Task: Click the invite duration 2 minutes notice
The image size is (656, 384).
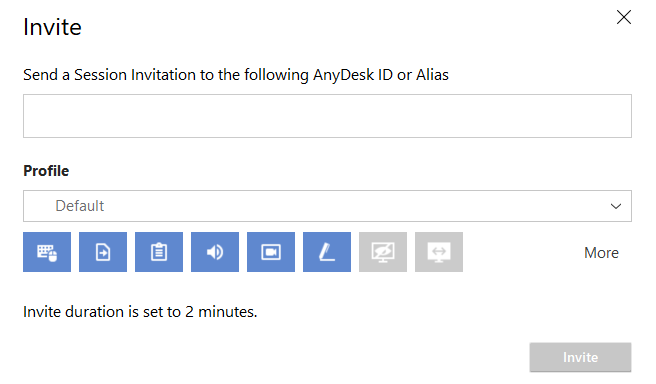Action: pos(140,312)
